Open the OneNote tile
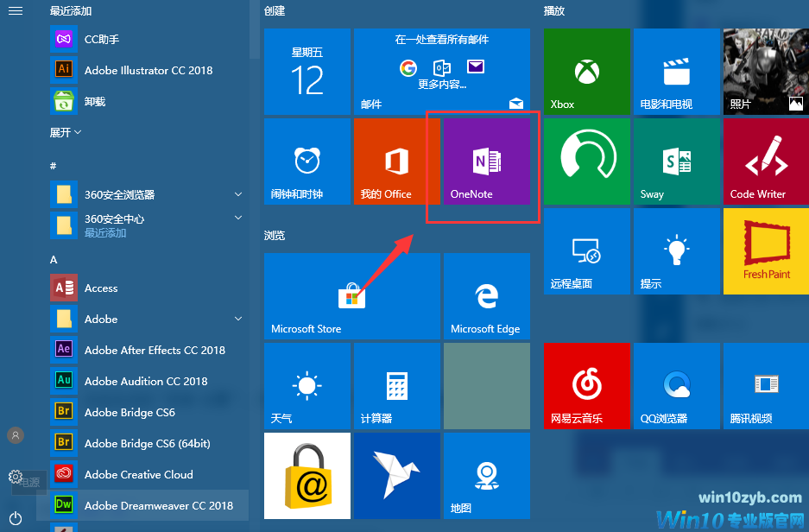 point(485,161)
